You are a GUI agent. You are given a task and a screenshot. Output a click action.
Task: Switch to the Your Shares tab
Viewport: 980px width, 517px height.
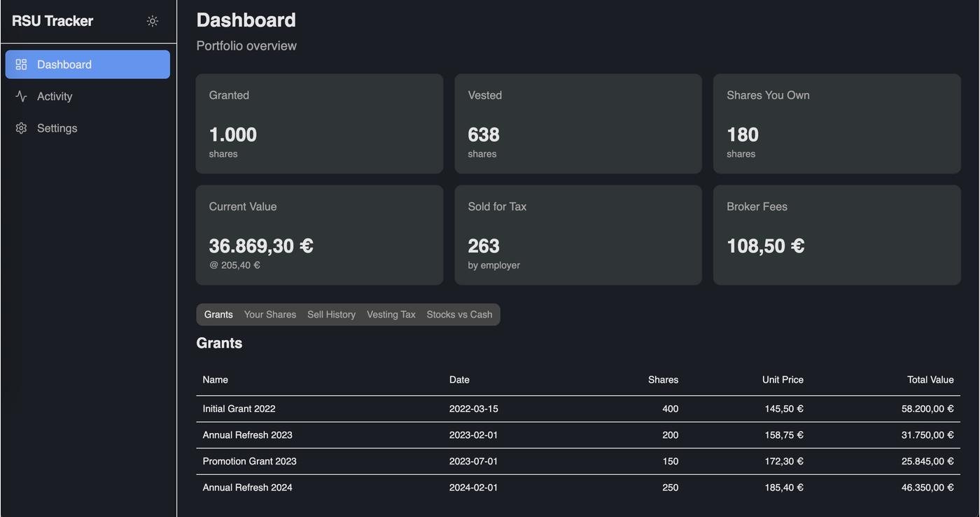click(269, 315)
